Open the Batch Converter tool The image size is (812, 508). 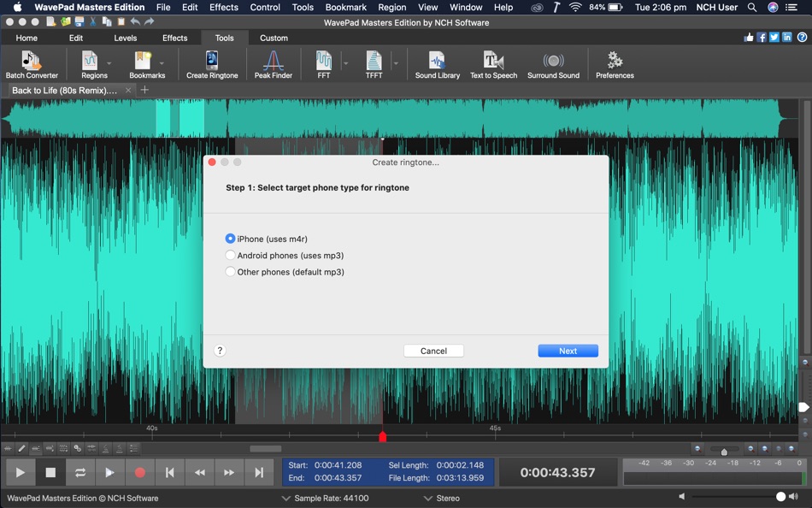(x=32, y=65)
